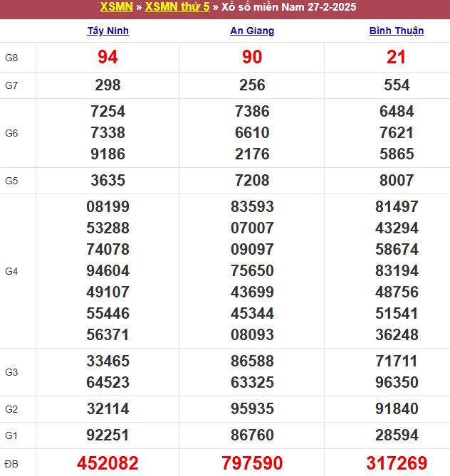Select Bình Thuận G7 number 554
Image resolution: width=450 pixels, height=476 pixels.
pos(397,85)
